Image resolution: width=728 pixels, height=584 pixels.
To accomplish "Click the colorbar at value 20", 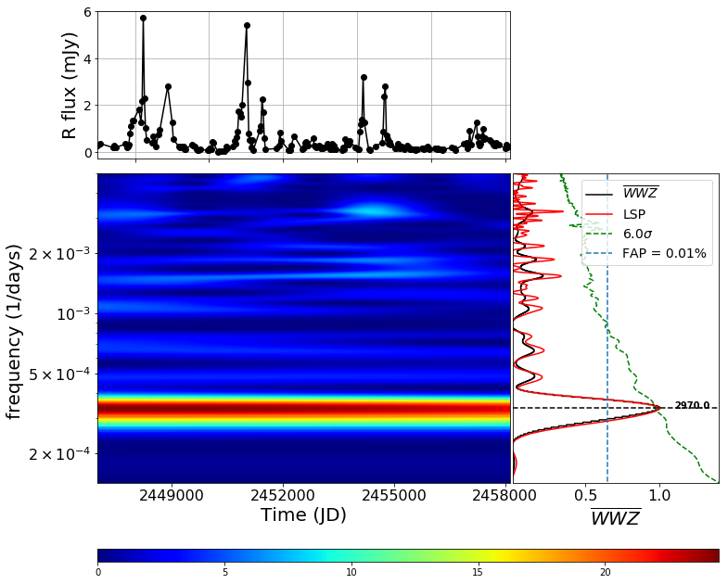I will pos(605,555).
